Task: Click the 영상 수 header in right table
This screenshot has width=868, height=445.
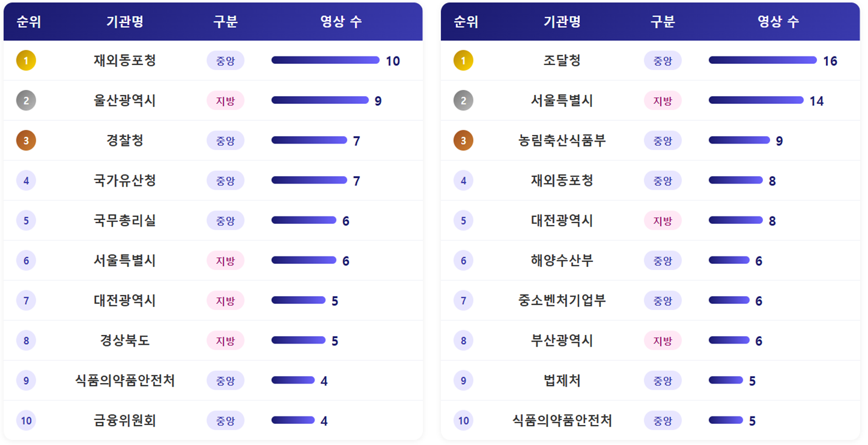Action: click(x=778, y=22)
